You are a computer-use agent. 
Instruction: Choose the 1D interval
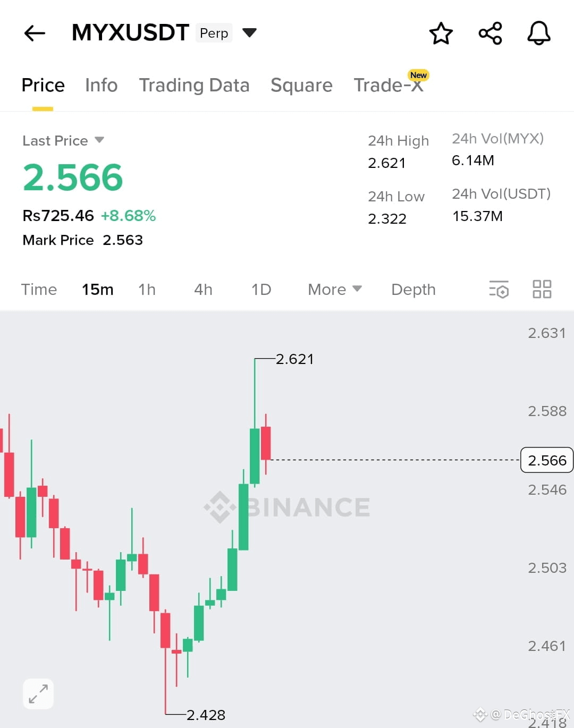261,290
